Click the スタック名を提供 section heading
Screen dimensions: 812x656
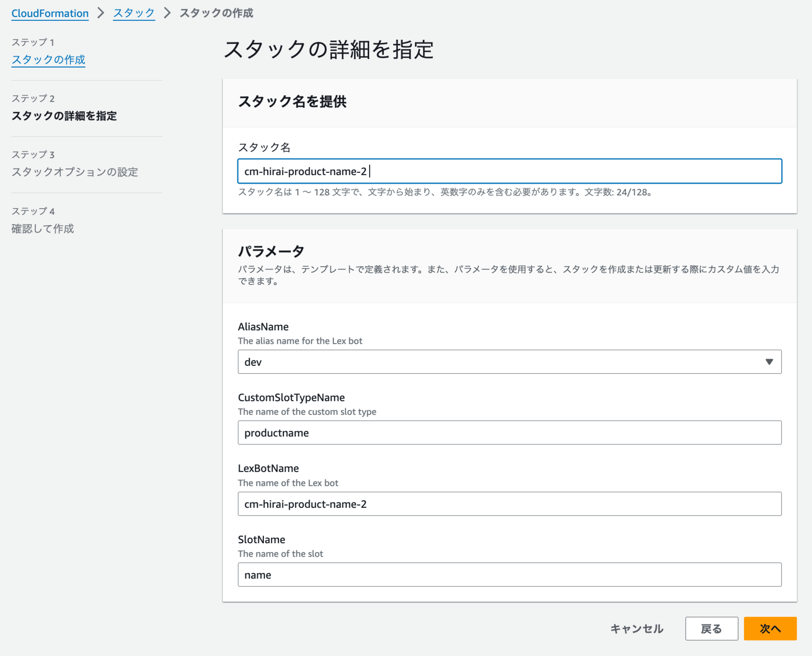pos(292,101)
